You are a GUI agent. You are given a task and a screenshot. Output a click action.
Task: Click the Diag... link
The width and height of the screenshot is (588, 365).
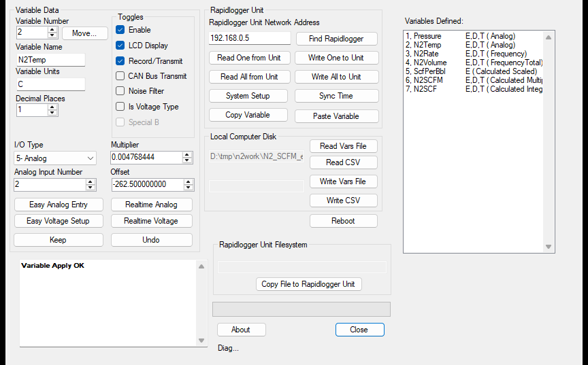[228, 348]
